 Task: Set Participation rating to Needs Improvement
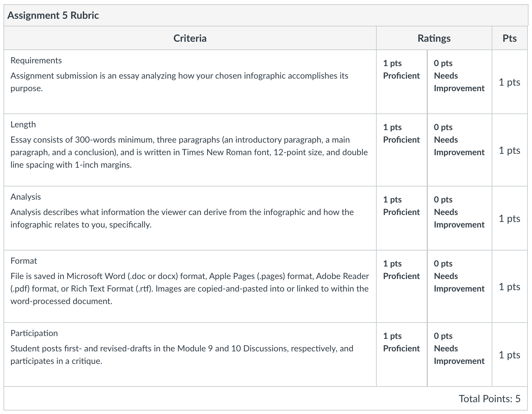[460, 355]
